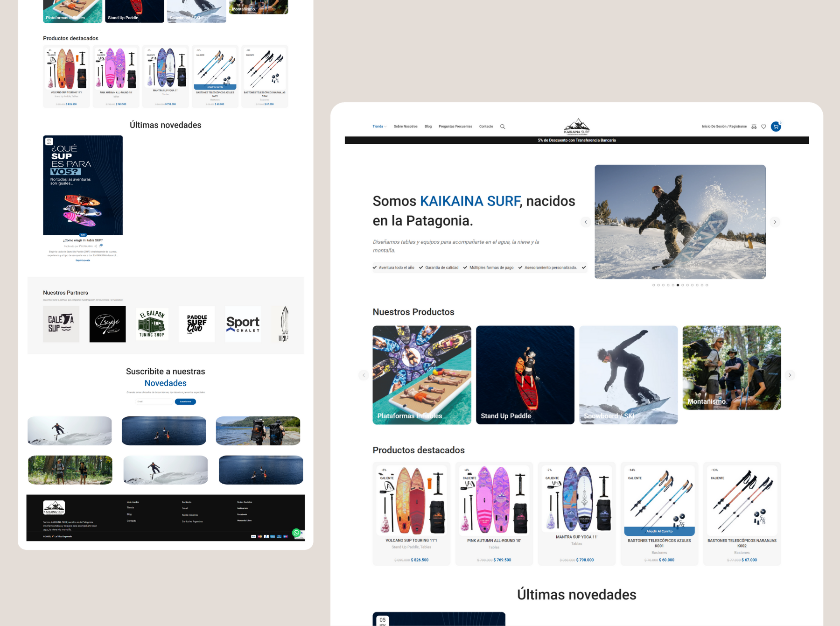The width and height of the screenshot is (840, 626).
Task: Click the Blog link in footer
Action: coord(129,514)
